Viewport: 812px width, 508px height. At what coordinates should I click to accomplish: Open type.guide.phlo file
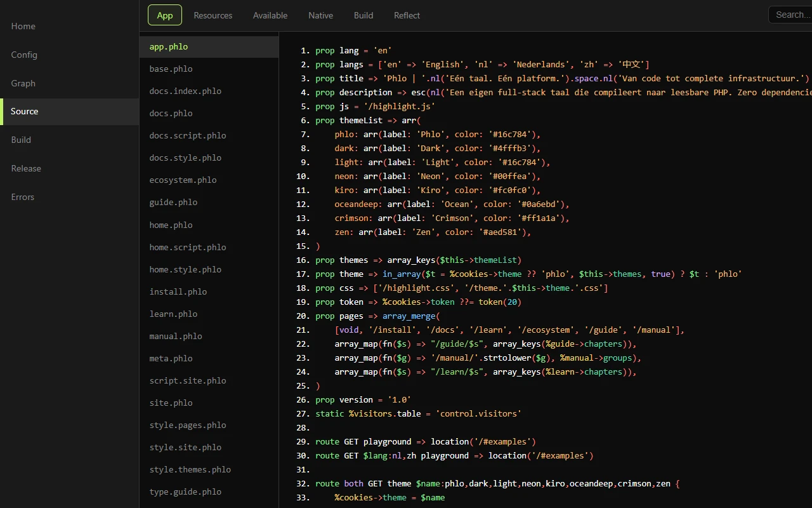pyautogui.click(x=209, y=492)
